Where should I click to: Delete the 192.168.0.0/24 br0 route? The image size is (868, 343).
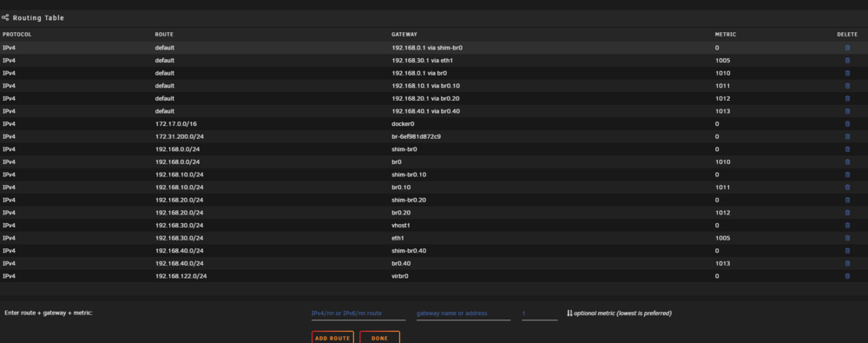pos(847,162)
